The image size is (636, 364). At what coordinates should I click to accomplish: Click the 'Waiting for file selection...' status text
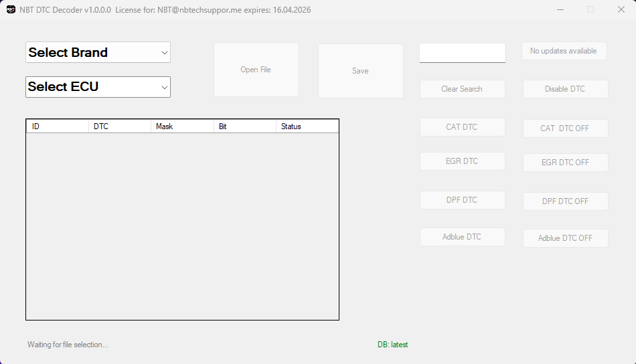(x=68, y=345)
